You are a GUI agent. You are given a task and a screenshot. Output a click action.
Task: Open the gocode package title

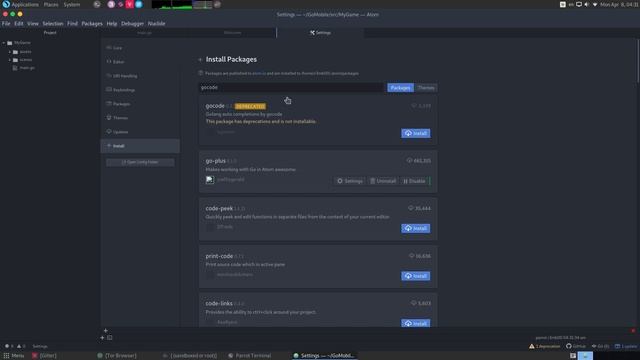215,106
